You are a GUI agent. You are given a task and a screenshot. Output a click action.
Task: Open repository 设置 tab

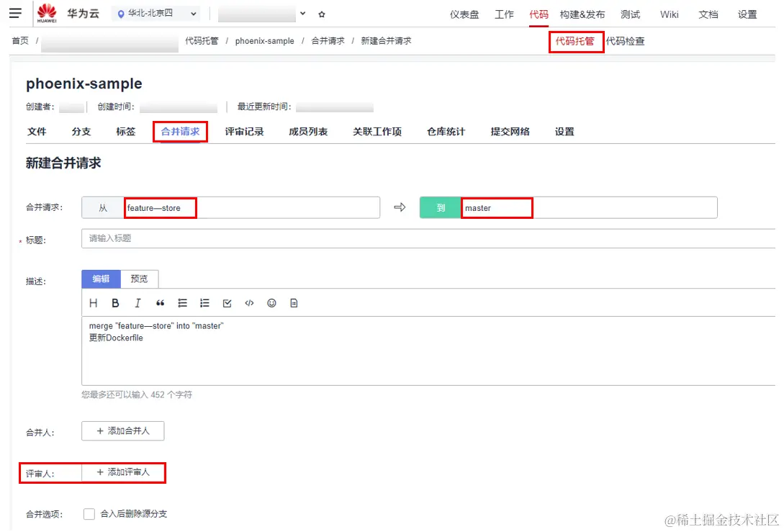pyautogui.click(x=564, y=132)
